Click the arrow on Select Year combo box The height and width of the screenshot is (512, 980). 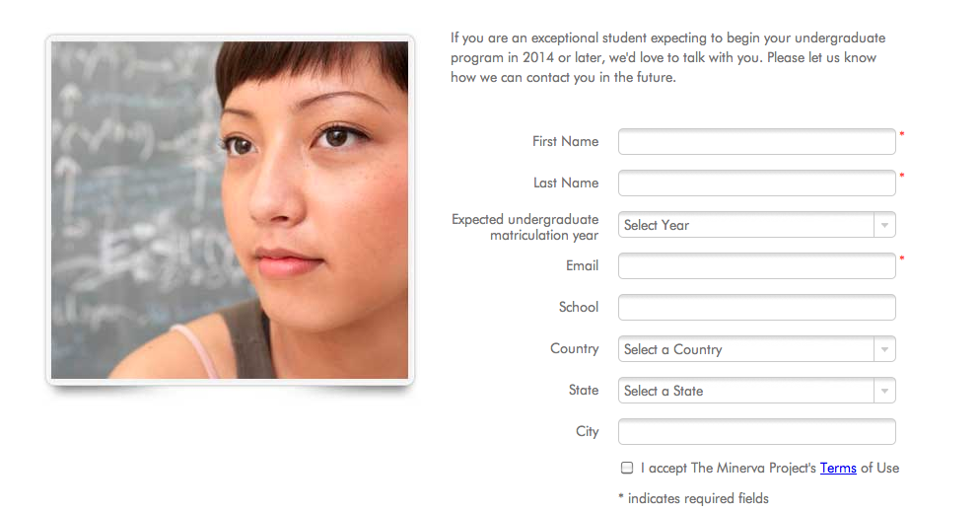885,225
